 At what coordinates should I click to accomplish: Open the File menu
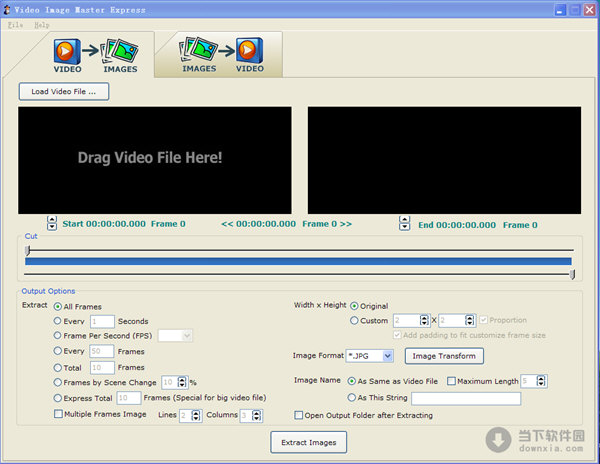tap(15, 24)
